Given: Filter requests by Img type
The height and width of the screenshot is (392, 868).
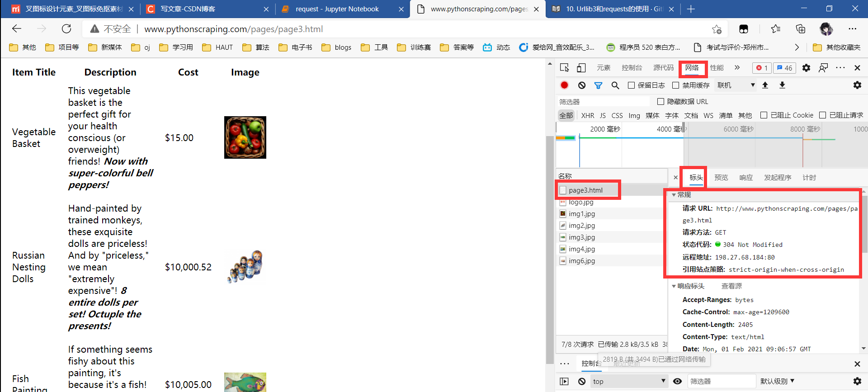Looking at the screenshot, I should pos(634,115).
